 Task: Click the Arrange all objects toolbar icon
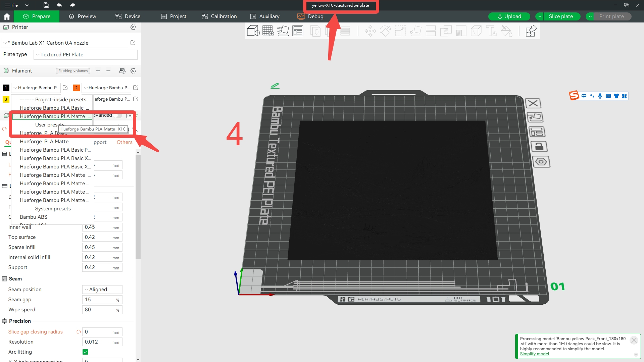point(298,31)
